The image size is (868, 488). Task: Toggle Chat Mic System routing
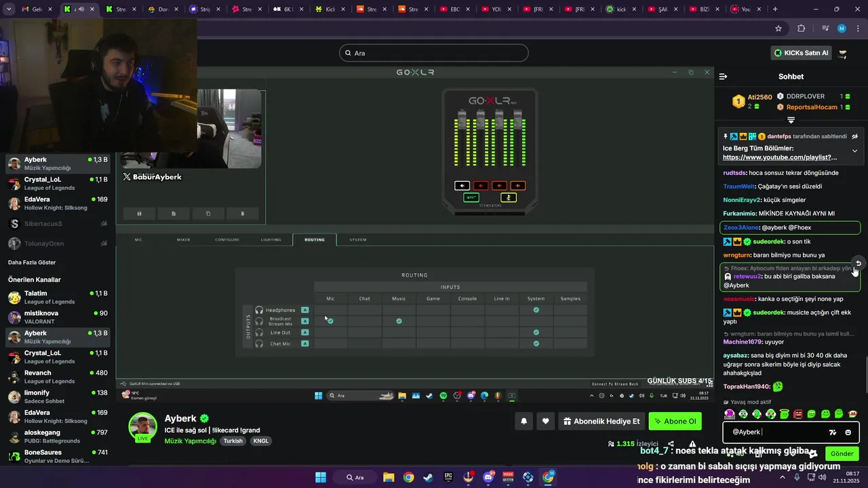(536, 344)
